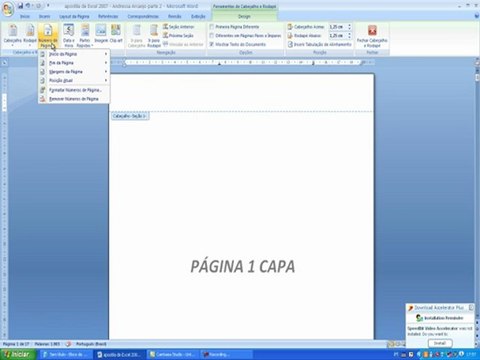Expand Posição Atual submenu

coord(74,80)
